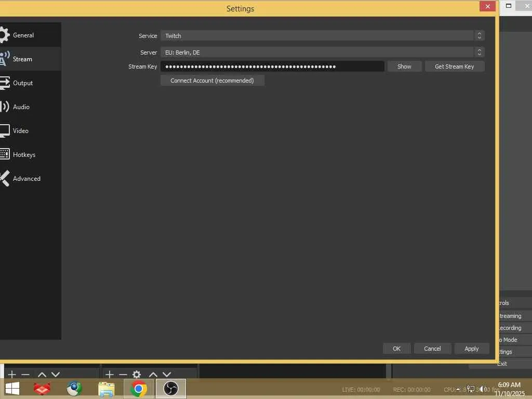Move scene down with left down arrow

click(x=56, y=375)
